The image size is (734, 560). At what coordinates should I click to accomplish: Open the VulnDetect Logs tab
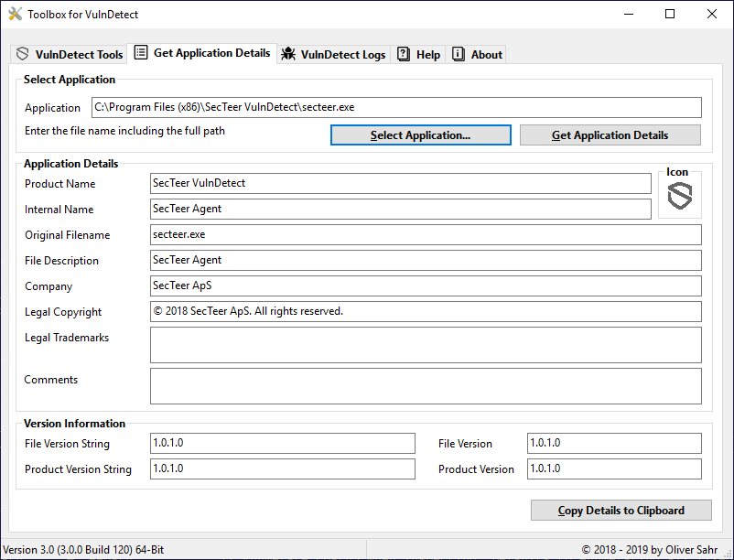tap(333, 54)
